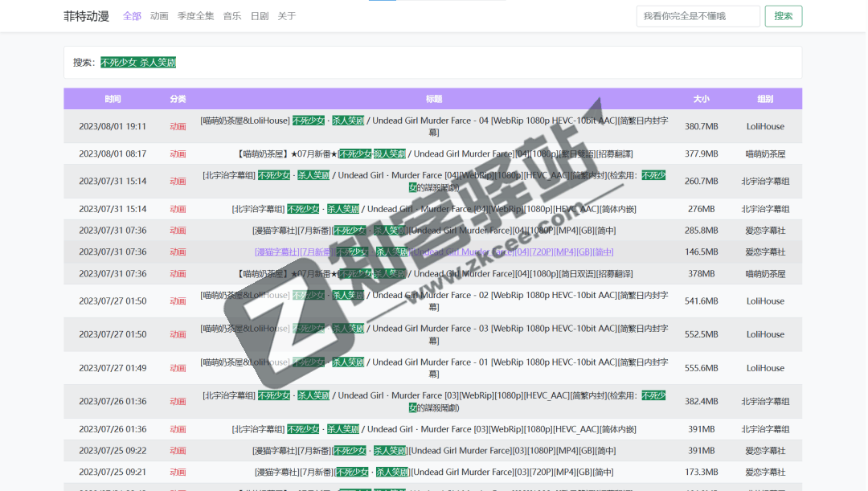Select the 全部 navigation tab
Viewport: 868px width, 491px height.
[x=132, y=16]
